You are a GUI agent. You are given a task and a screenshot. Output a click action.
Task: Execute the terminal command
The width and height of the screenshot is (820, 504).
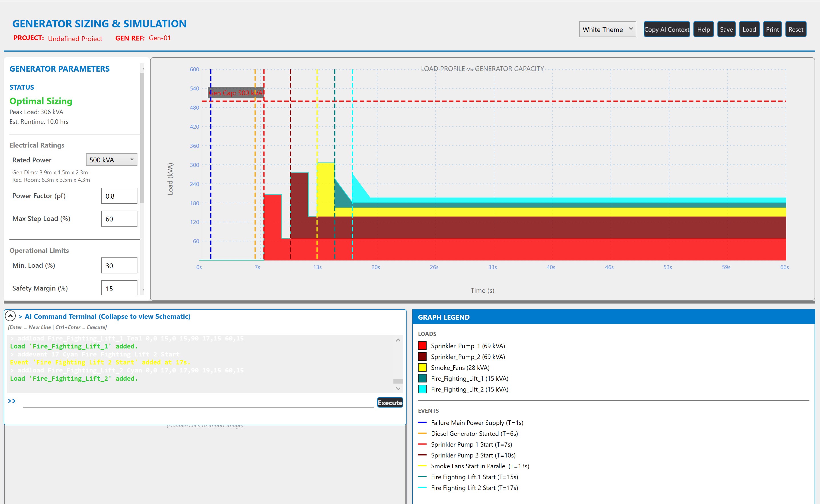click(390, 402)
